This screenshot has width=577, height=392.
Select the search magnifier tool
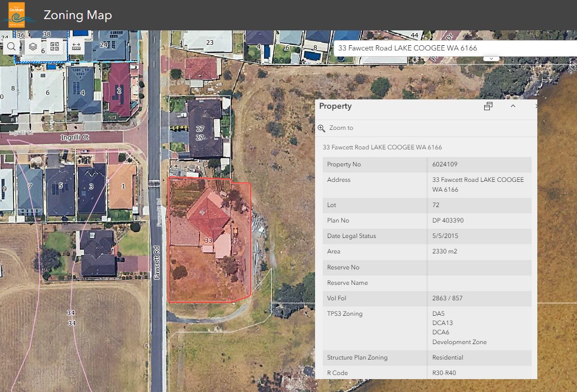[10, 46]
